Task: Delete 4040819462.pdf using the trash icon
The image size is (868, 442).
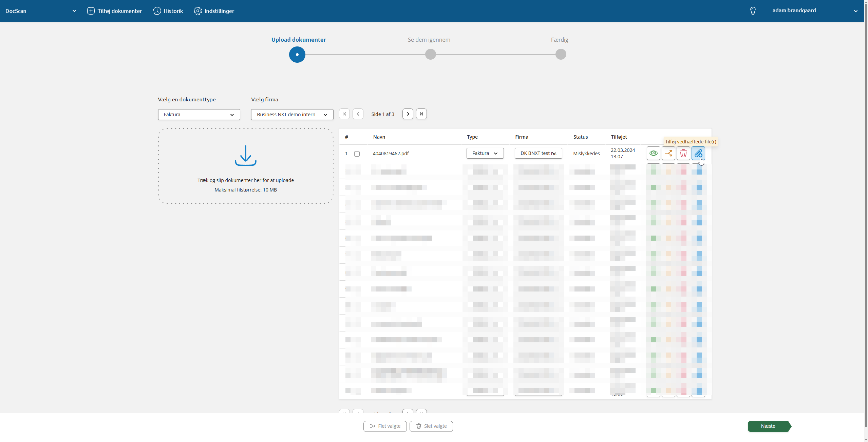Action: point(683,154)
